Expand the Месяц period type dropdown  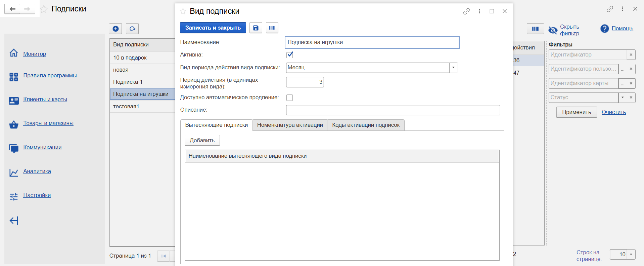(x=453, y=68)
